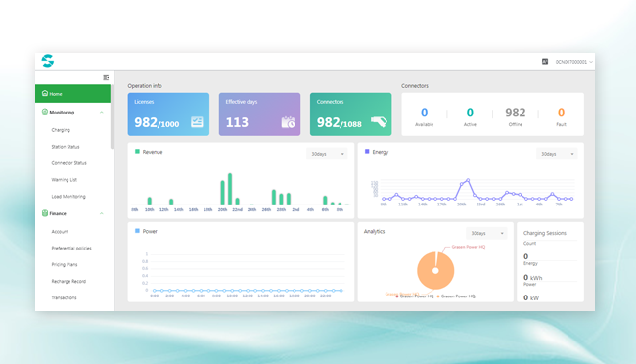Image resolution: width=636 pixels, height=364 pixels.
Task: Click the Available connectors count
Action: 424,113
